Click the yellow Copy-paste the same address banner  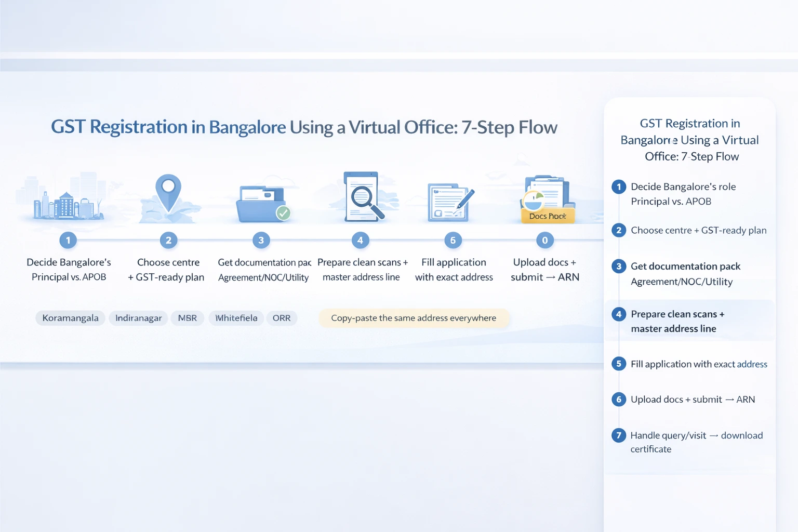(x=414, y=317)
